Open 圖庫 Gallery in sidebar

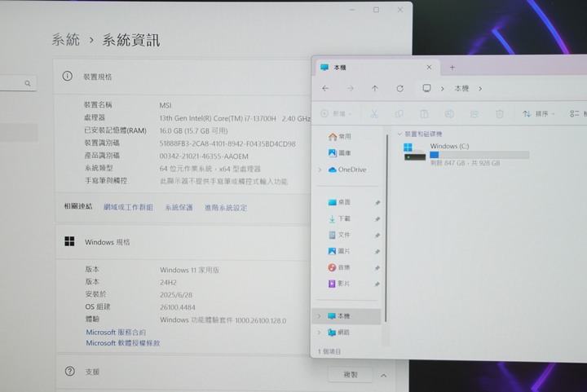tap(340, 153)
